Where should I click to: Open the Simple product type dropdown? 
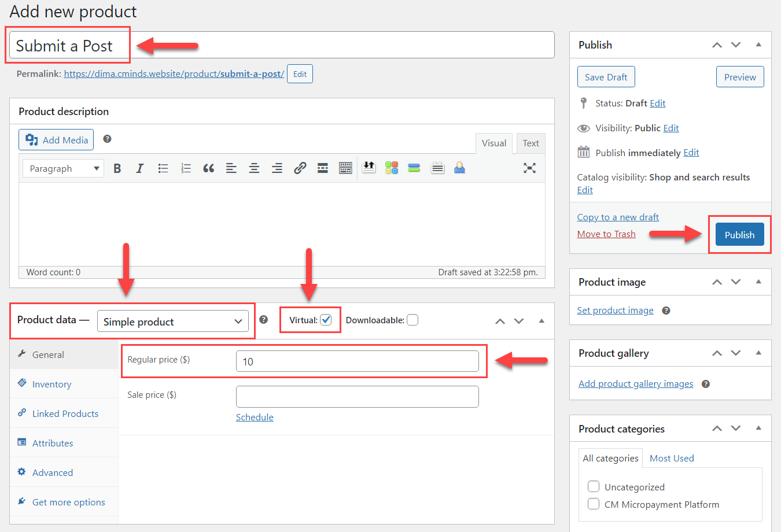[x=172, y=322]
